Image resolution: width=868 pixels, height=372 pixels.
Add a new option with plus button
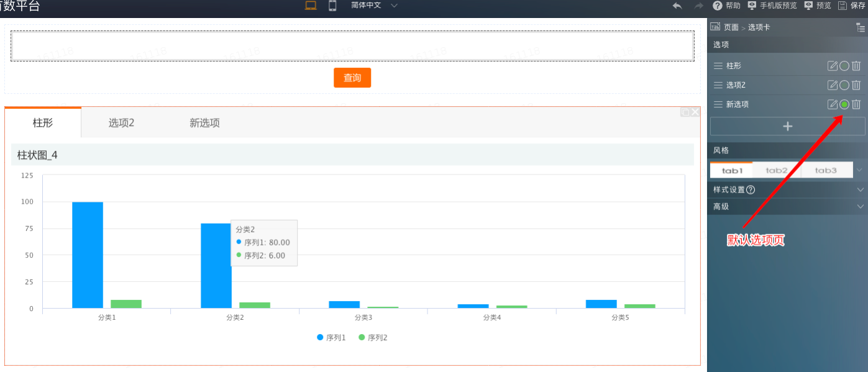click(x=788, y=126)
